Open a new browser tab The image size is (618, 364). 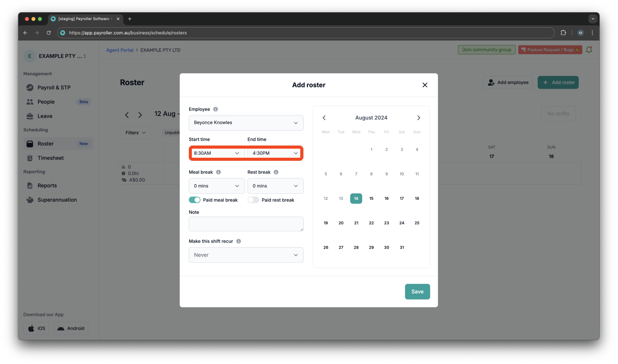pyautogui.click(x=130, y=19)
